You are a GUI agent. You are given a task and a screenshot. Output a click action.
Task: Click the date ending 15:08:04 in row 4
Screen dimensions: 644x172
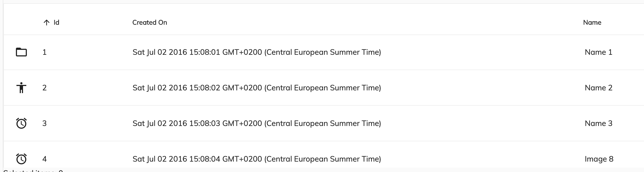point(257,159)
